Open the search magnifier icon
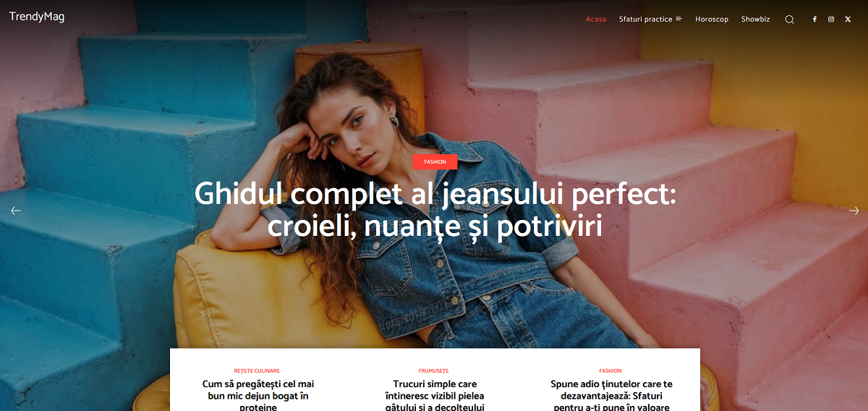Screen dimensions: 868x411 click(x=789, y=20)
